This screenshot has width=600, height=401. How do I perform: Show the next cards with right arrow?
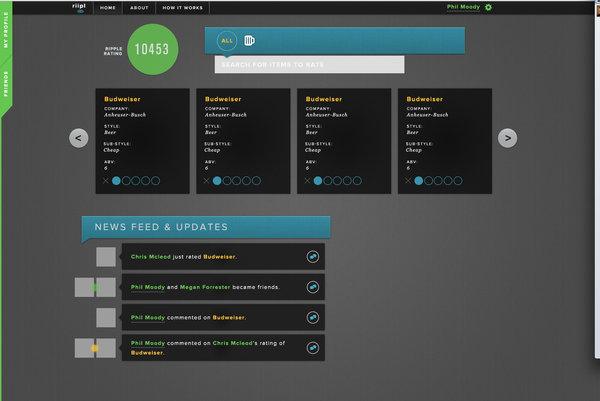pos(507,138)
